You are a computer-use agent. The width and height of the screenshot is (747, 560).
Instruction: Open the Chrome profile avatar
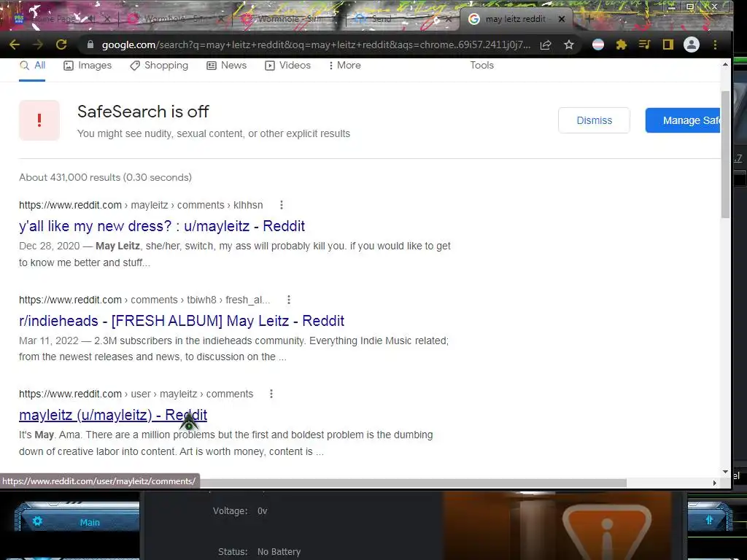pyautogui.click(x=692, y=44)
